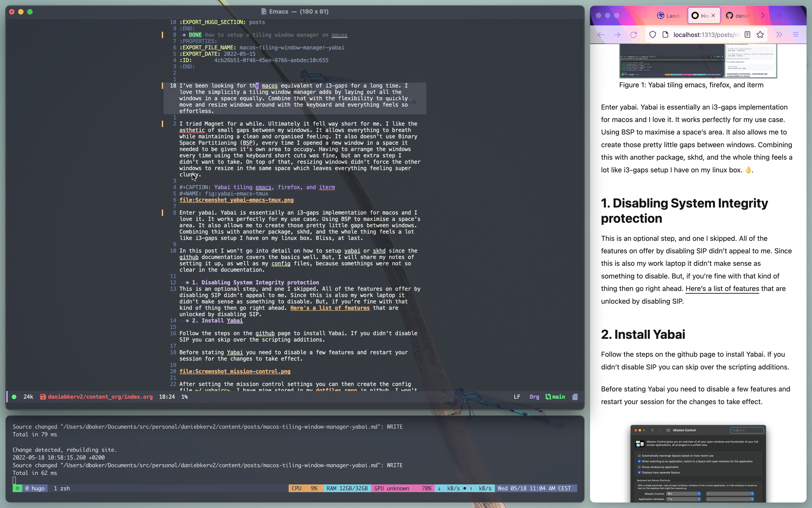Open a new Firefox tab with the plus button
This screenshot has width=812, height=508.
pyautogui.click(x=779, y=15)
